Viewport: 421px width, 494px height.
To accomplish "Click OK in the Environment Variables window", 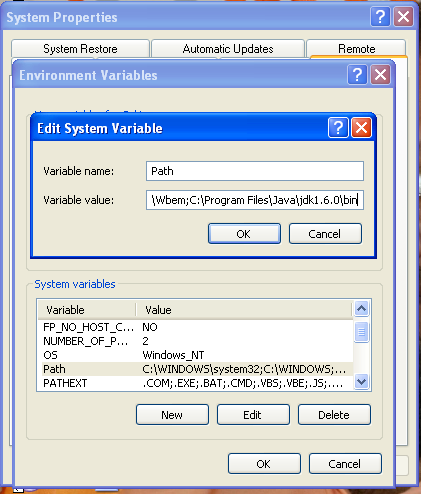I will coord(264,464).
